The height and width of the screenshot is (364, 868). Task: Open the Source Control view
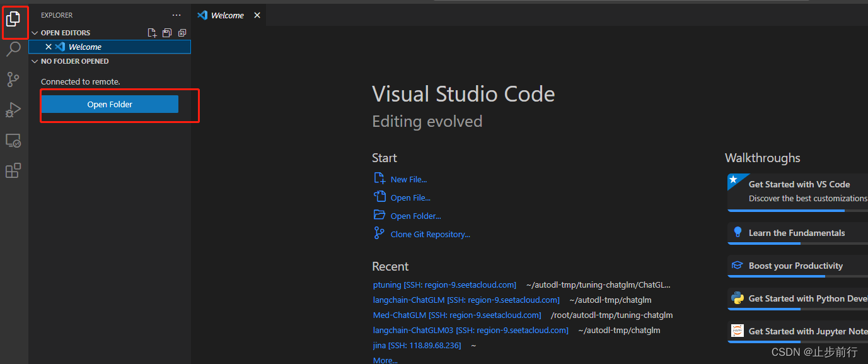(13, 79)
